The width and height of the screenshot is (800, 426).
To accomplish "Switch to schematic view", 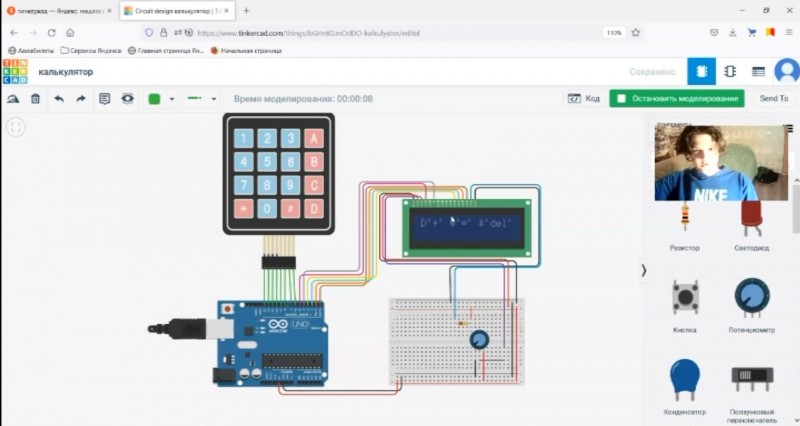I will point(730,72).
